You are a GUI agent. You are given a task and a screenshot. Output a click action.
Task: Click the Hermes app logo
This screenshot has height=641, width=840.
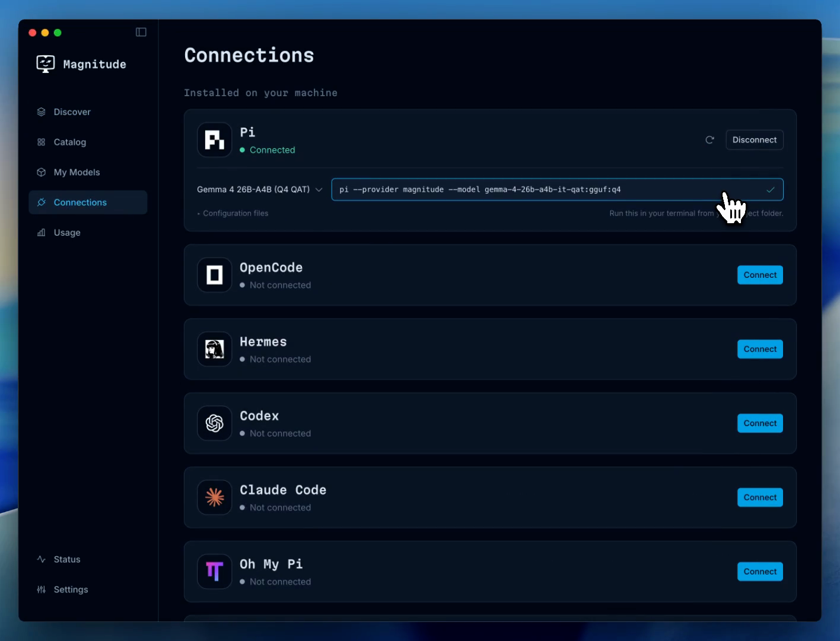pyautogui.click(x=215, y=350)
